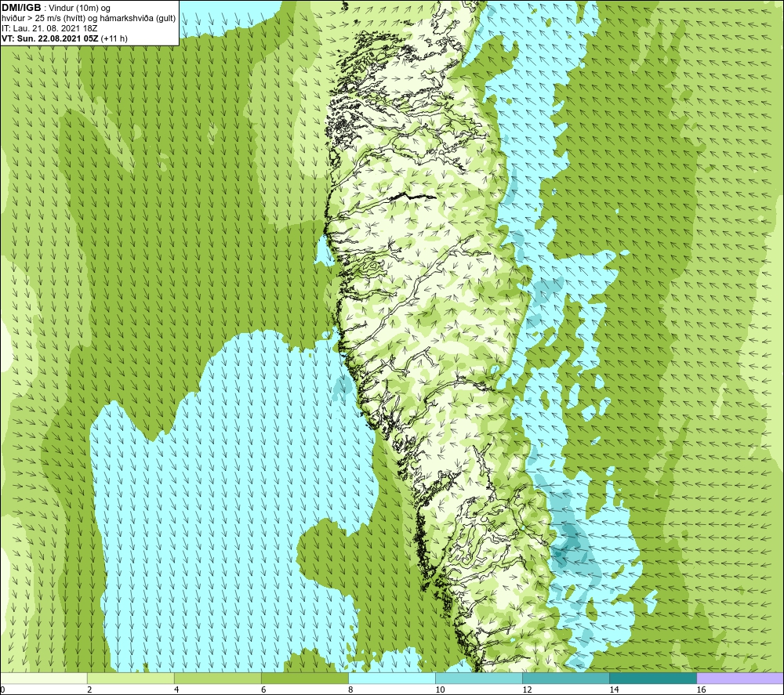Click the 12–14 m/s teal swatch
Screen dimensions: 784x695
click(x=566, y=679)
